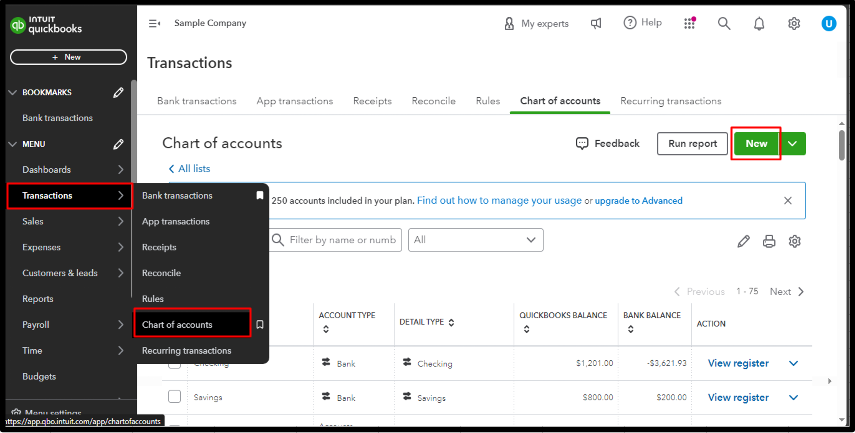Screen dimensions: 855x433
Task: Click the megaphone announcements icon
Action: click(x=596, y=23)
